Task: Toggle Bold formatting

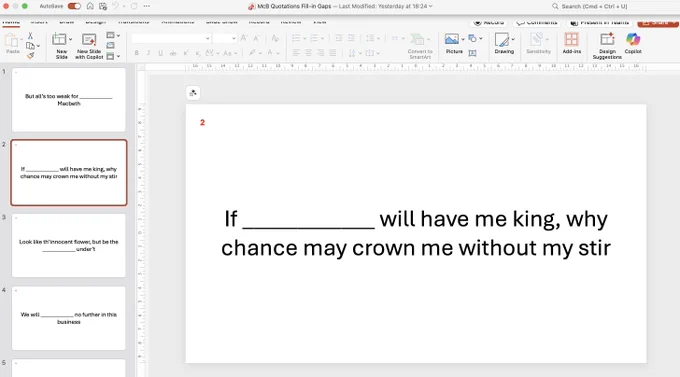Action: tap(137, 53)
